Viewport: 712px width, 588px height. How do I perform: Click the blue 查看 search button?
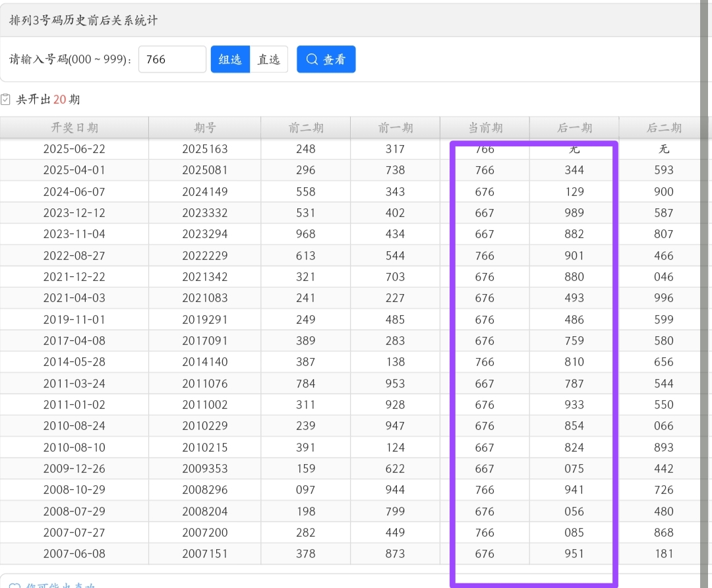326,59
